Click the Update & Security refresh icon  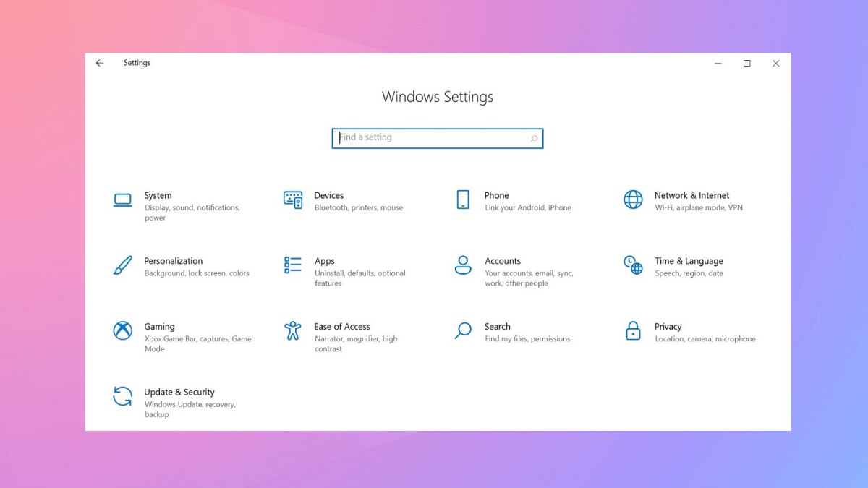coord(122,397)
